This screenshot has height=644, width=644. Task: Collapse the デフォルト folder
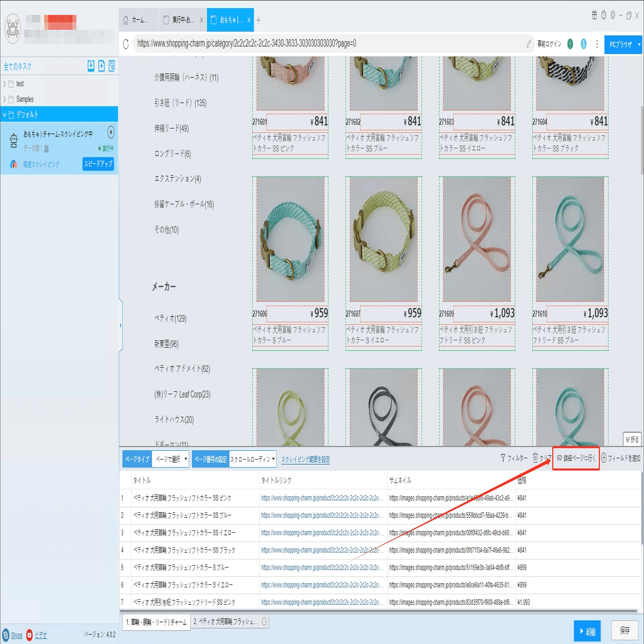pos(4,115)
